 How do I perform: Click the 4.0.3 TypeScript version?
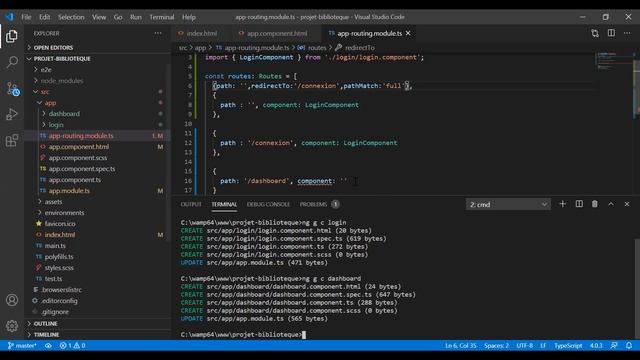(596, 345)
